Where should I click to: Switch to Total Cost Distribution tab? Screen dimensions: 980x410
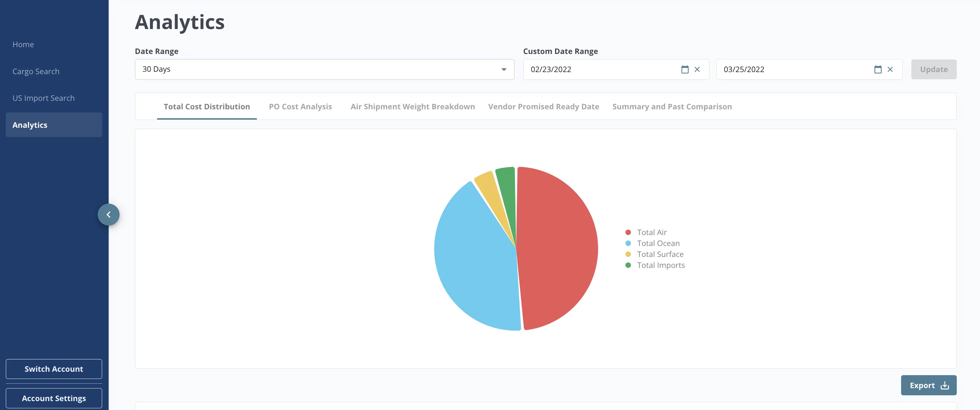[x=207, y=107]
